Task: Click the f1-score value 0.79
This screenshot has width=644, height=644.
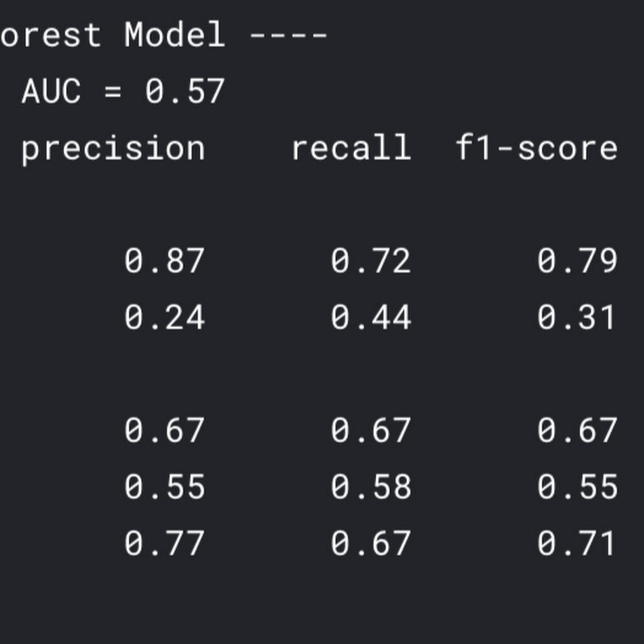Action: click(x=577, y=260)
